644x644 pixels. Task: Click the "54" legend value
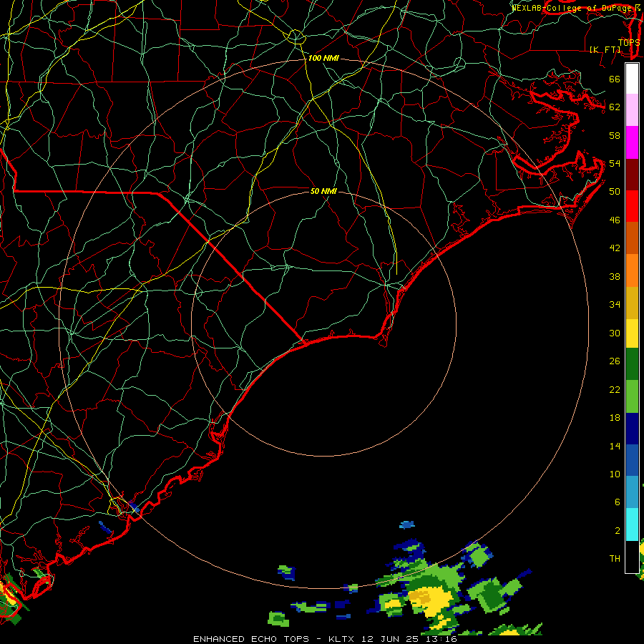point(615,163)
